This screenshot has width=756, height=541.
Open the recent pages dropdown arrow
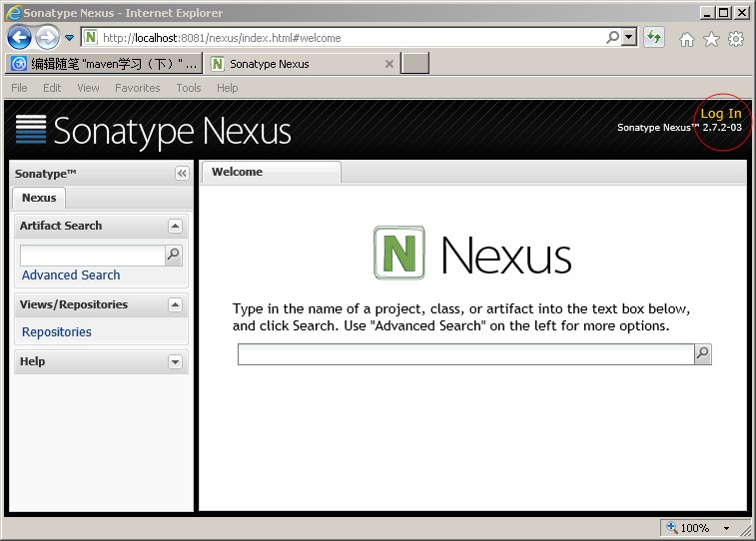pos(70,38)
